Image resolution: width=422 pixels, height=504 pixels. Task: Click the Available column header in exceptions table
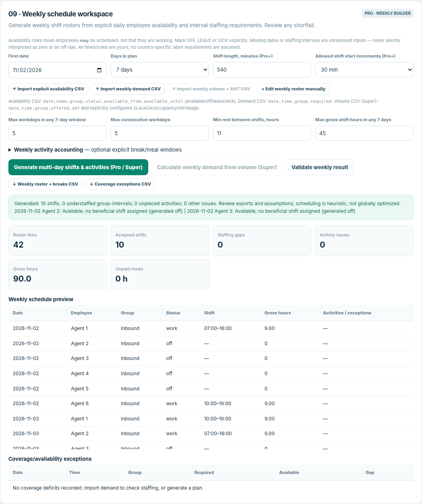289,472
